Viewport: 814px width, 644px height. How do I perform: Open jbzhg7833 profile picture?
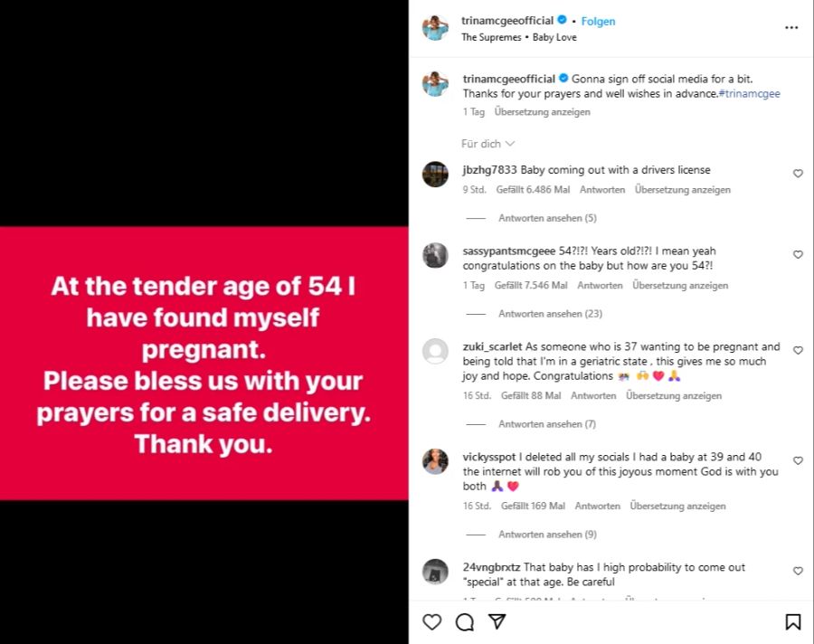click(x=435, y=174)
